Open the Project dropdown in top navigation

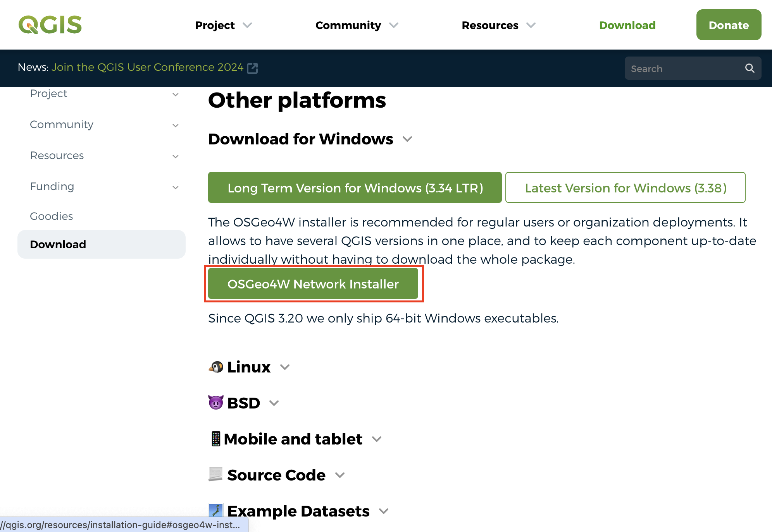pos(223,25)
